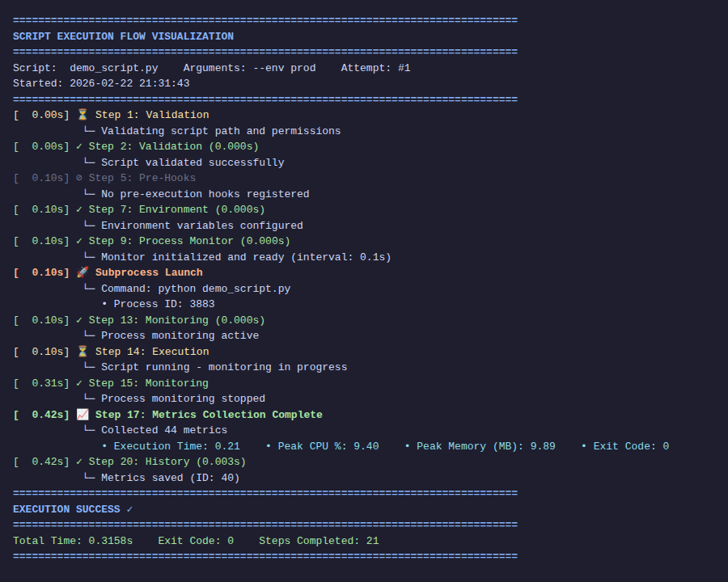
Task: Click the demo_script.py script name
Action: 114,68
